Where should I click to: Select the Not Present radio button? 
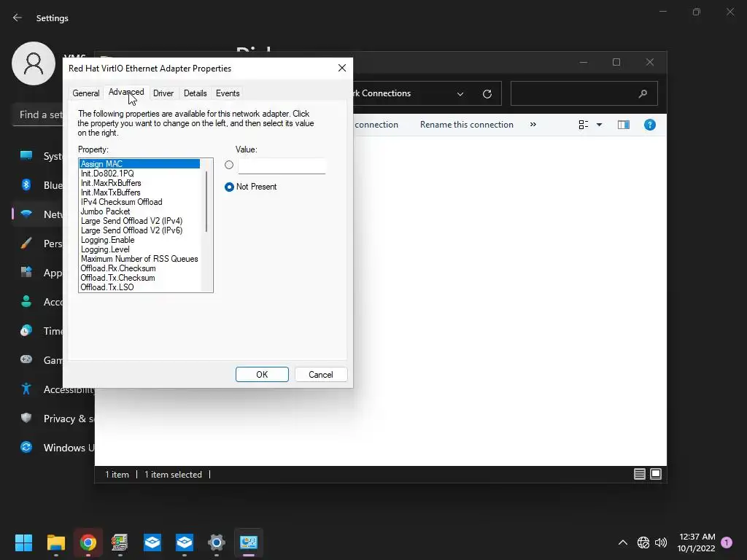pos(229,187)
